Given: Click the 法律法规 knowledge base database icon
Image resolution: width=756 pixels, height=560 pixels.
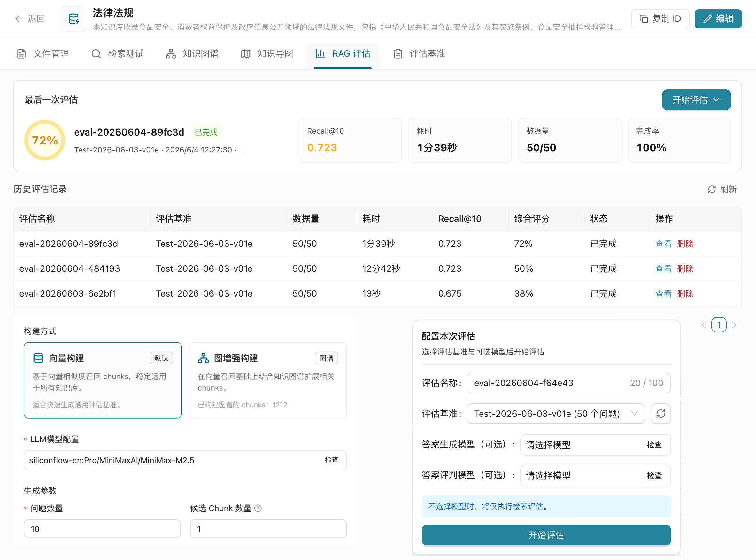Looking at the screenshot, I should pos(73,19).
